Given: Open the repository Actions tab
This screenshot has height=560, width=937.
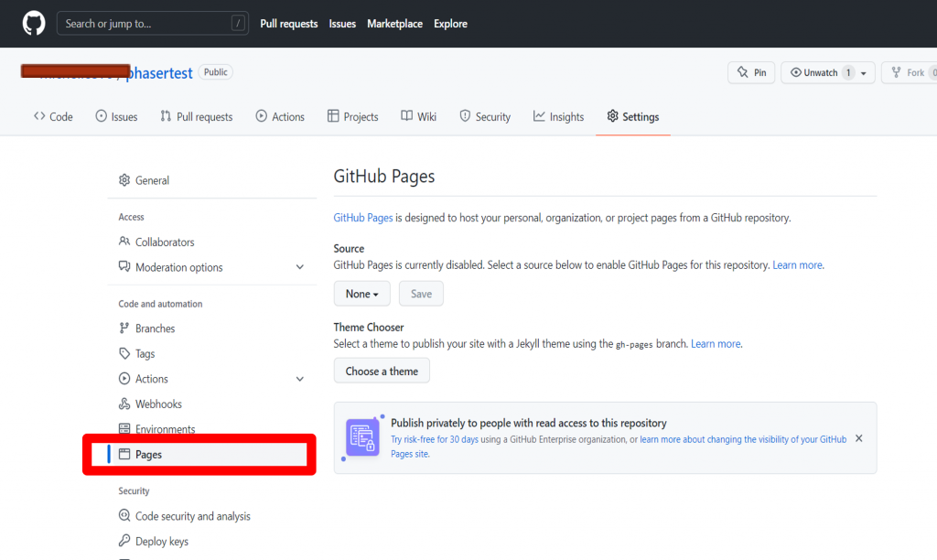Looking at the screenshot, I should (x=280, y=116).
